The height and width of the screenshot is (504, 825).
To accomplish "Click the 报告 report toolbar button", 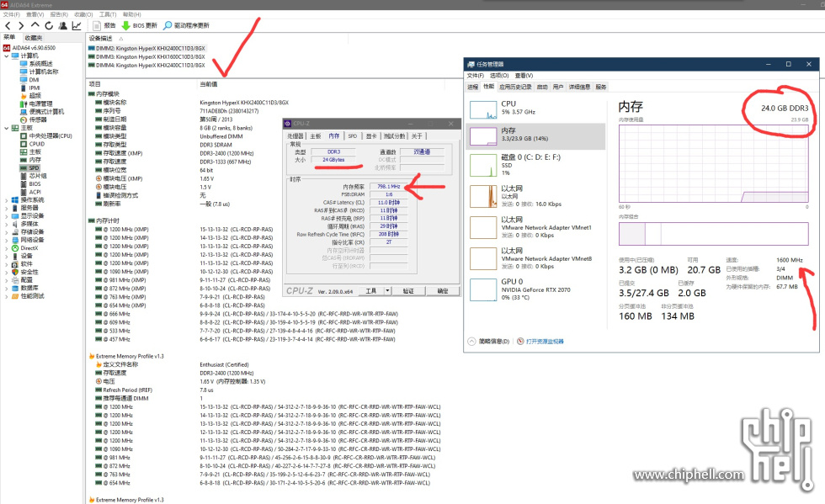I will pos(104,25).
